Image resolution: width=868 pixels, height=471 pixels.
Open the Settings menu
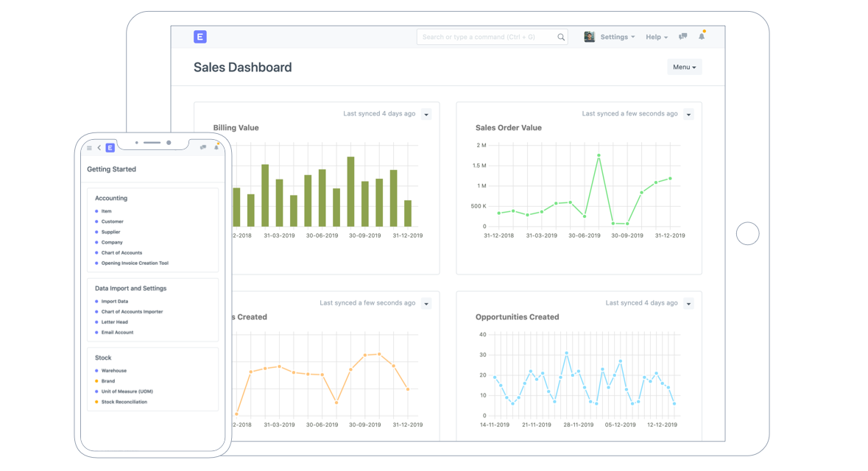(617, 37)
